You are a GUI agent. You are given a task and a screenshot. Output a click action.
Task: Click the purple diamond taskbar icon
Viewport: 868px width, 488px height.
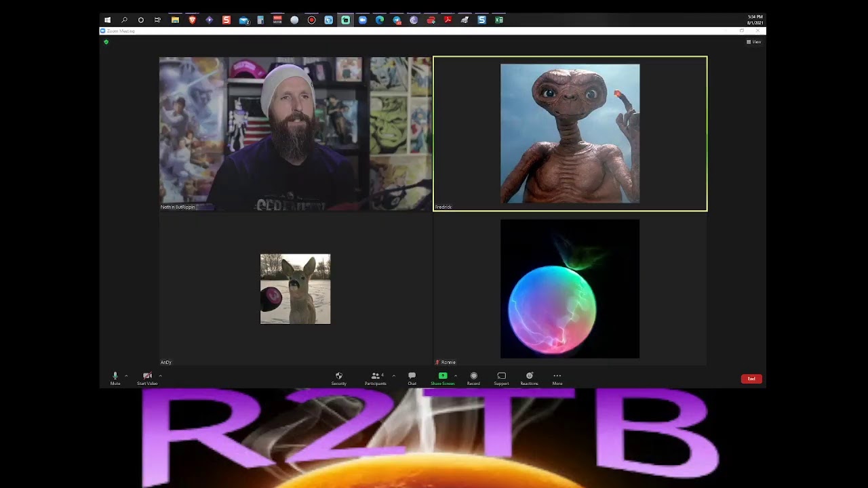(210, 20)
